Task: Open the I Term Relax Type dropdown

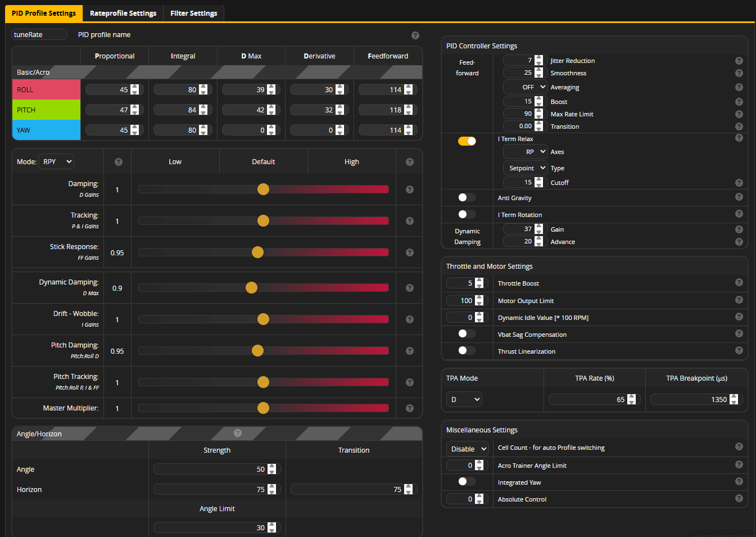Action: coord(525,168)
